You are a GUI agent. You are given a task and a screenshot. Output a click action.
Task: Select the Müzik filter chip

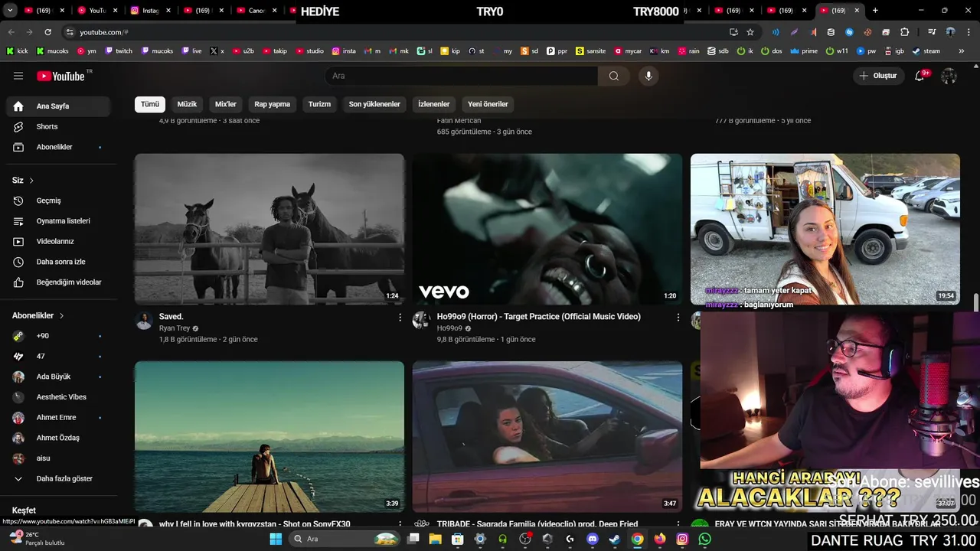click(187, 104)
